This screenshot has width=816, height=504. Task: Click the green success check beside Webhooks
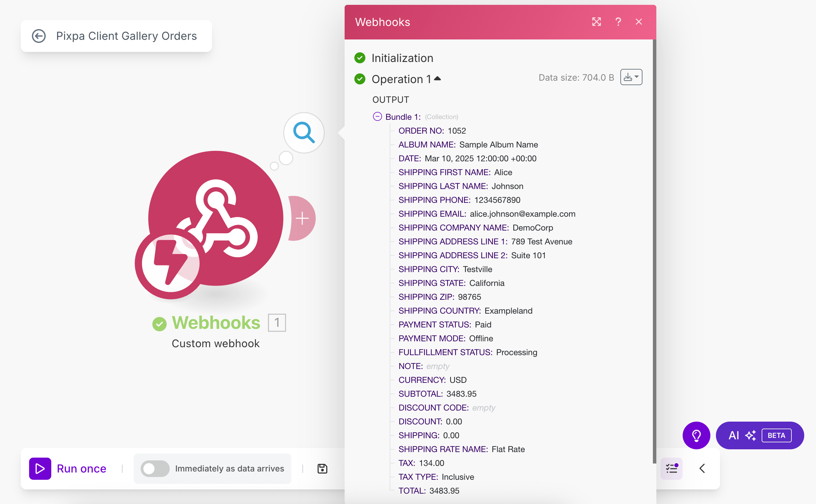click(x=159, y=324)
